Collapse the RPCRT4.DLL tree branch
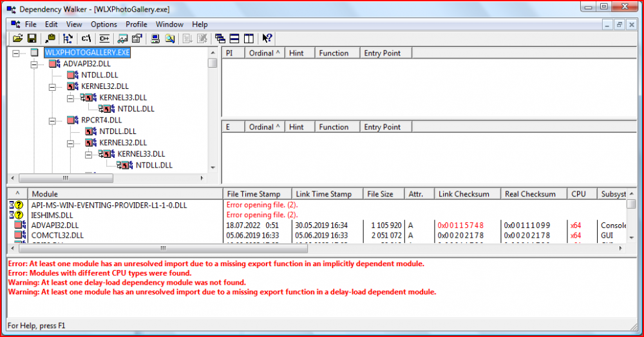The height and width of the screenshot is (337, 644). 52,120
